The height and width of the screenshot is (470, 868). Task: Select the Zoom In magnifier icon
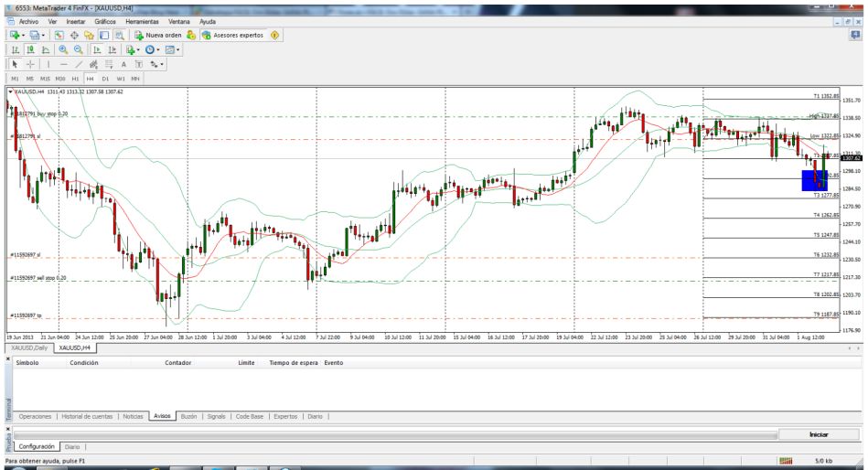click(x=61, y=50)
